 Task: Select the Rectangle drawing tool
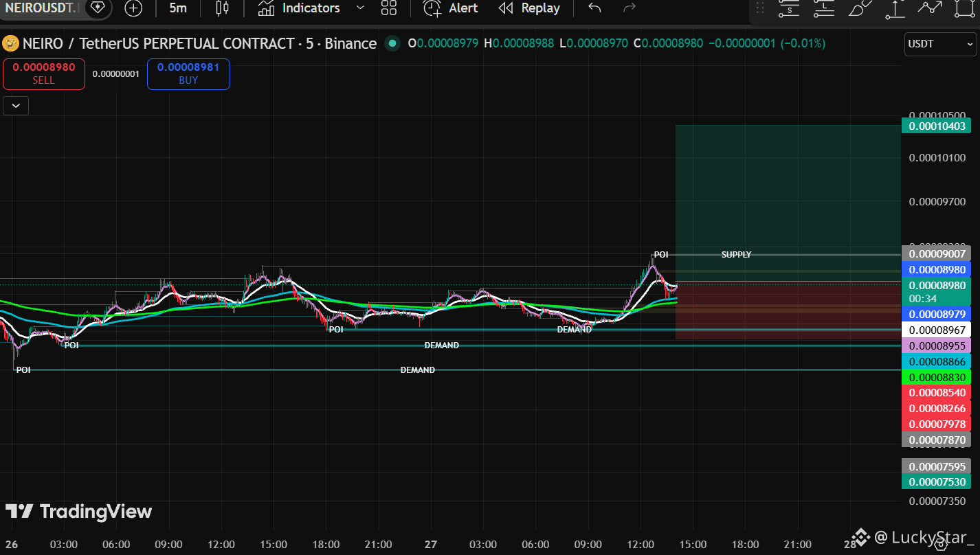point(965,8)
